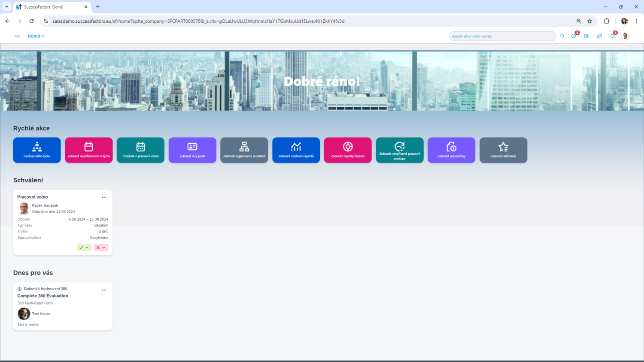Click the notifications bell icon
This screenshot has width=644, height=362.
612,36
